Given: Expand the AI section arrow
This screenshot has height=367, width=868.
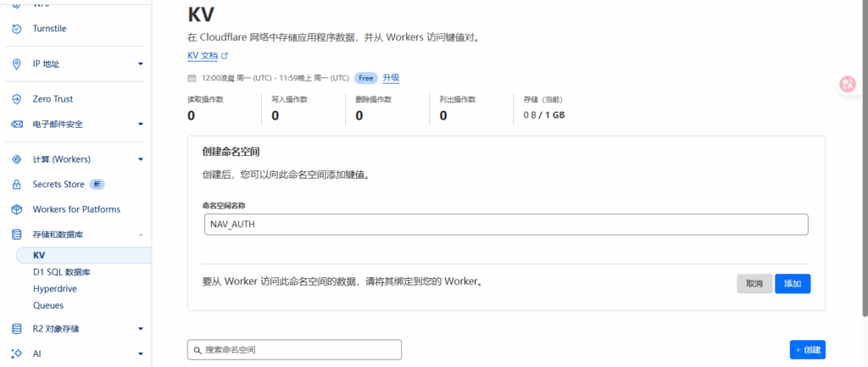Looking at the screenshot, I should pyautogui.click(x=141, y=353).
